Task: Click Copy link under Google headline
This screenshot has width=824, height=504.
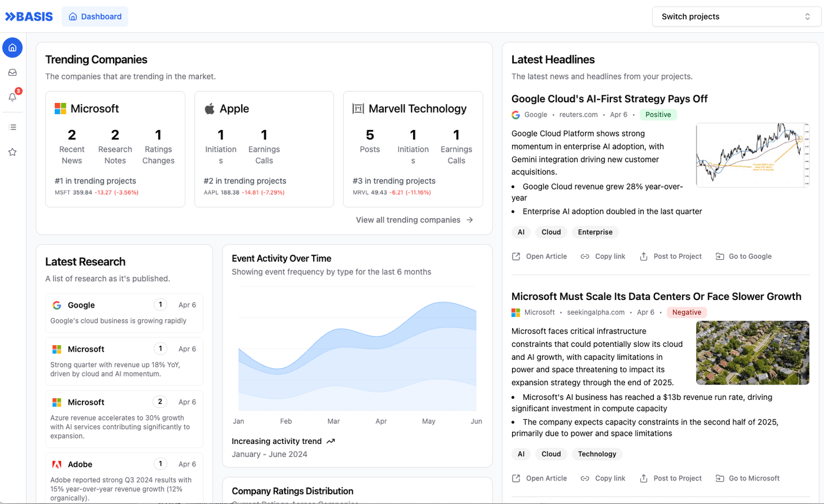Action: click(x=603, y=256)
